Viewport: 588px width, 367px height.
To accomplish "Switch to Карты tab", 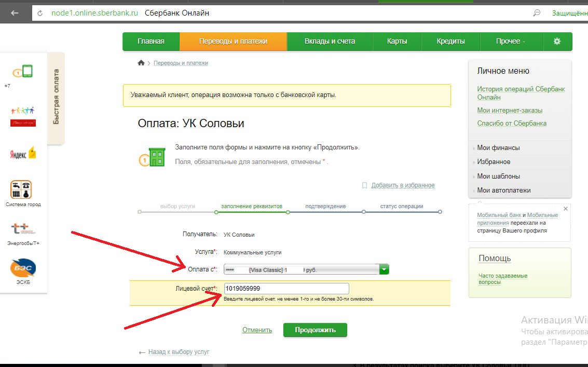I will tap(397, 42).
